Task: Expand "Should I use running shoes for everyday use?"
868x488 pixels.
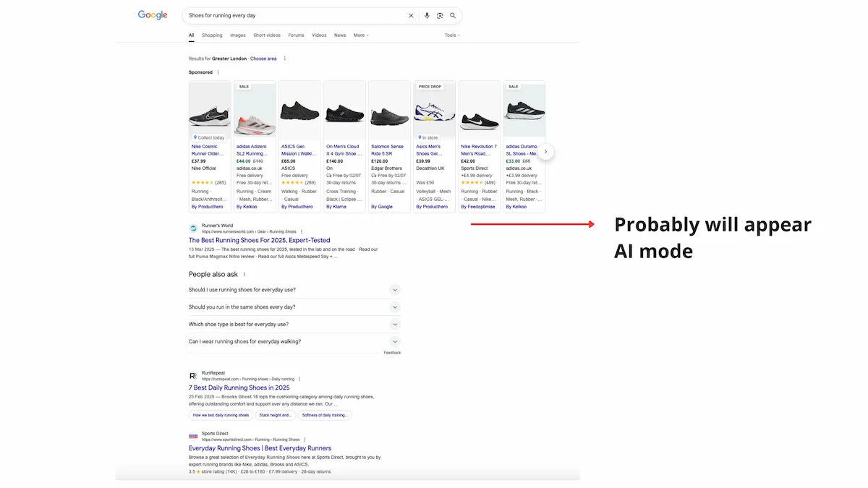Action: point(394,290)
